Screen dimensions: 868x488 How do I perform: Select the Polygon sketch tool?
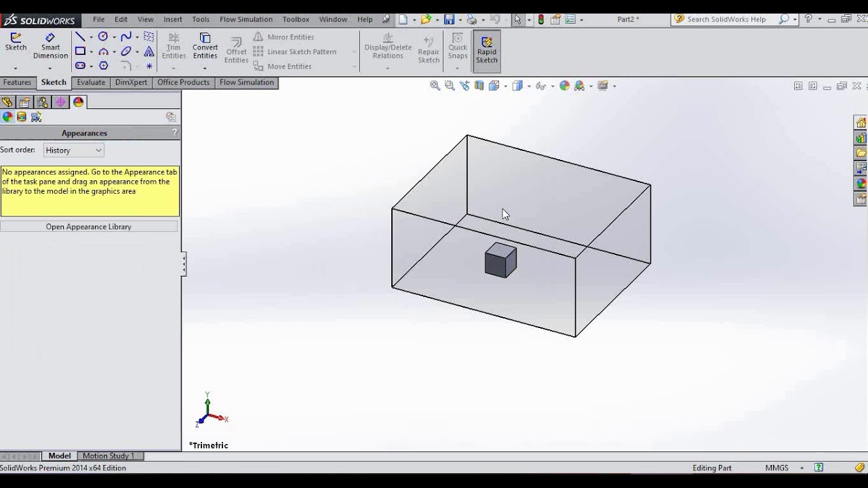(103, 66)
